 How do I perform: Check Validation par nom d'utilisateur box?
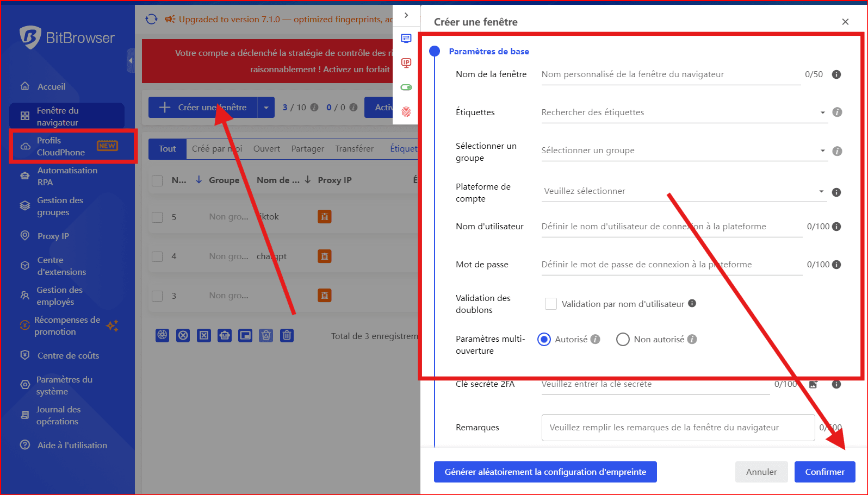[x=551, y=304]
